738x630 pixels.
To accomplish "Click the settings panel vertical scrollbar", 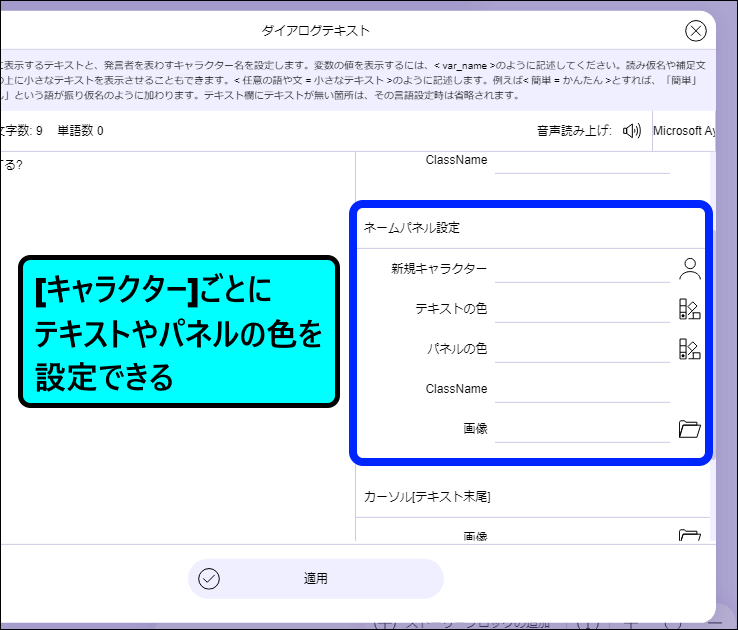I will (713, 300).
